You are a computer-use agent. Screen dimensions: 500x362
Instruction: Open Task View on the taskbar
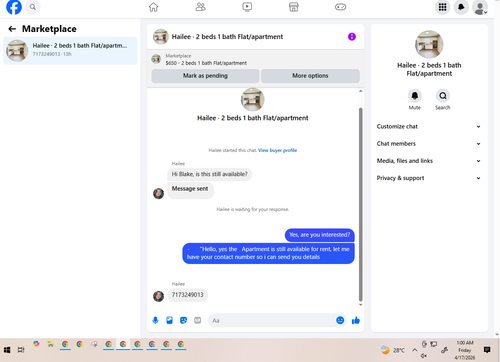point(21,350)
